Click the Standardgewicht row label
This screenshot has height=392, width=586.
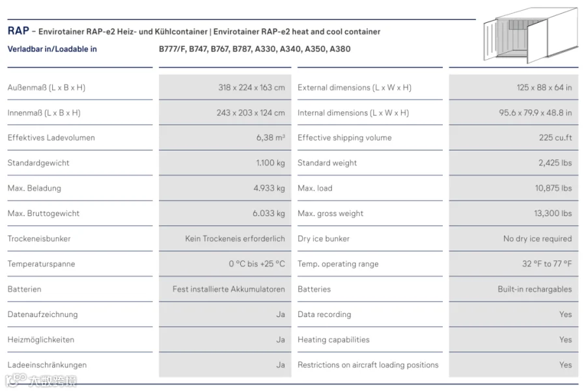(38, 163)
